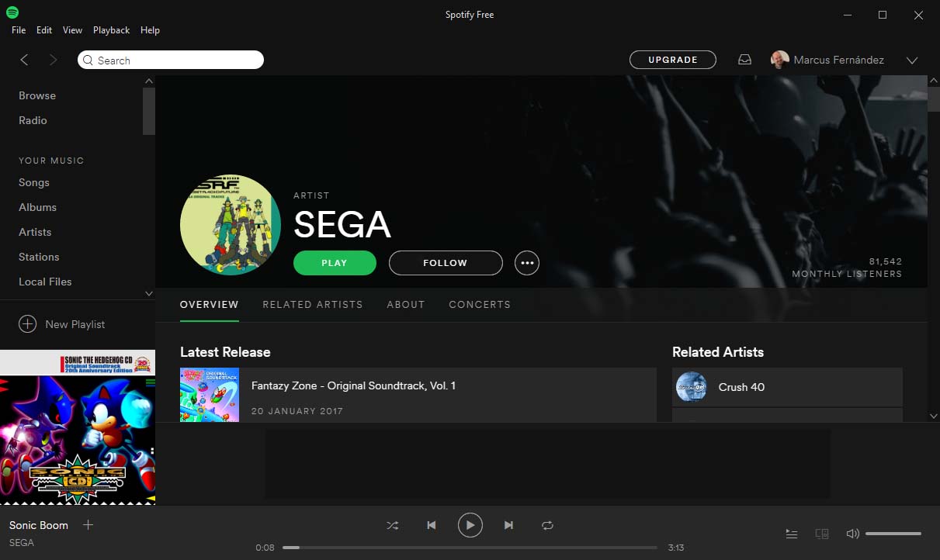Click the sidebar scrollbar thumb
940x560 pixels.
click(x=149, y=111)
